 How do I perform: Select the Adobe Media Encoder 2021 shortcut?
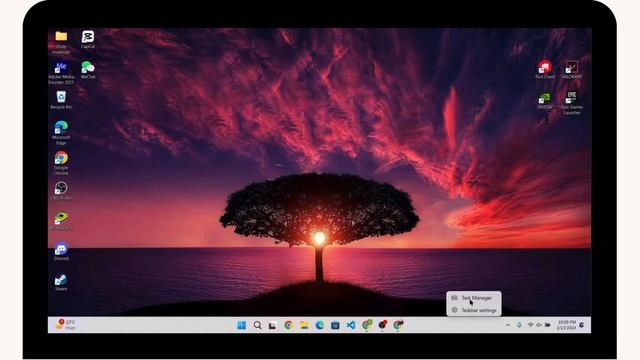point(61,73)
